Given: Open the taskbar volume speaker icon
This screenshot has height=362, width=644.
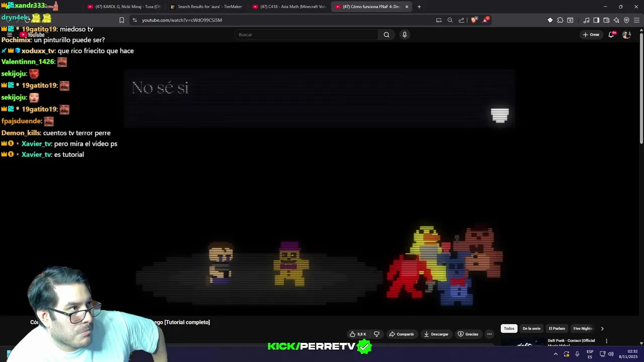Looking at the screenshot, I should [611, 354].
